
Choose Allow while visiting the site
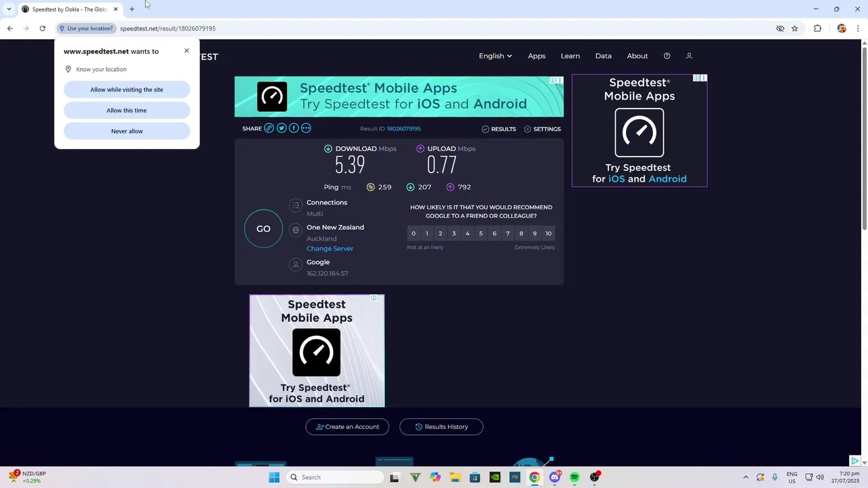(x=127, y=89)
